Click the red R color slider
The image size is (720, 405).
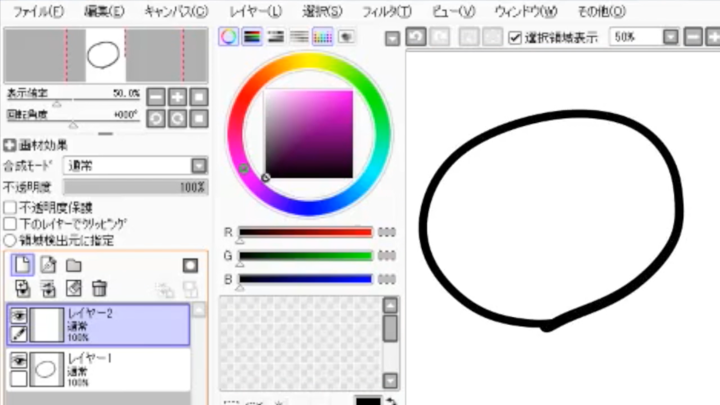[305, 232]
